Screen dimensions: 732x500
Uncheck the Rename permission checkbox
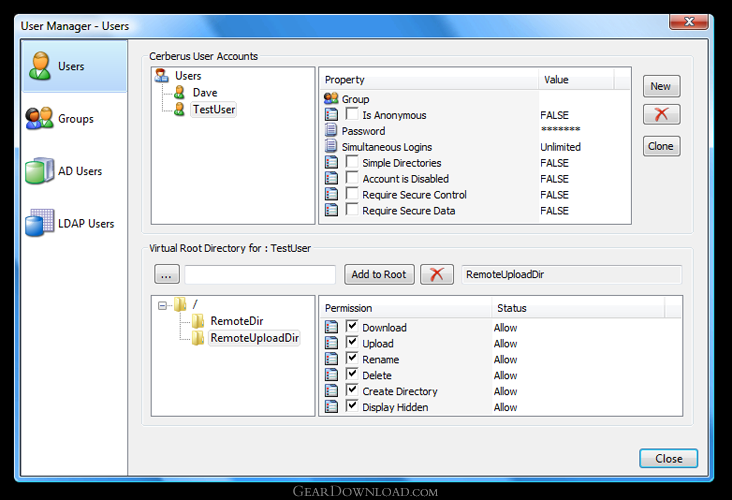[x=352, y=358]
